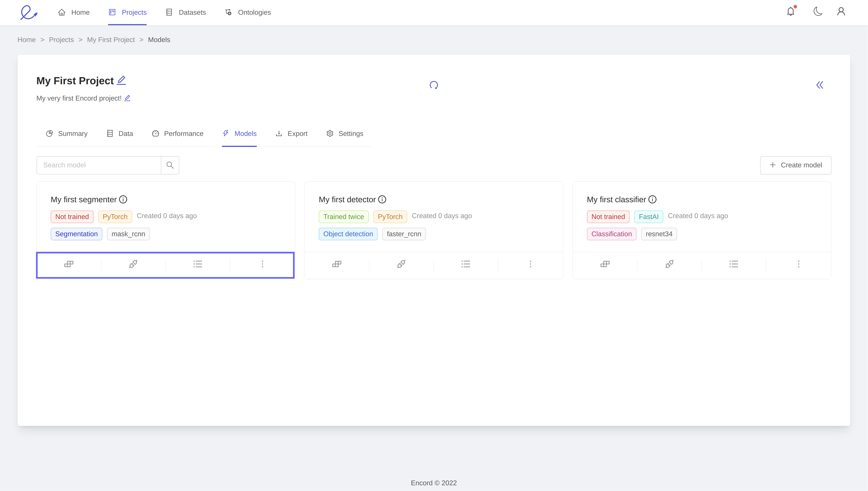868x491 pixels.
Task: Click the pencil icon to edit project title
Action: [121, 80]
